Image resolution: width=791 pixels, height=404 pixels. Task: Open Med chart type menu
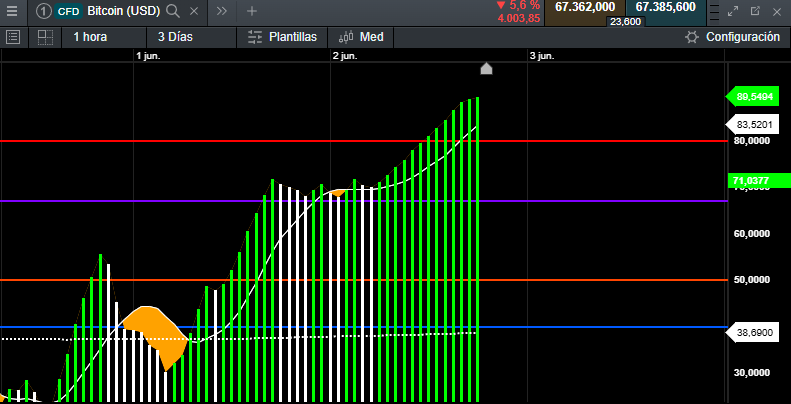[x=361, y=37]
